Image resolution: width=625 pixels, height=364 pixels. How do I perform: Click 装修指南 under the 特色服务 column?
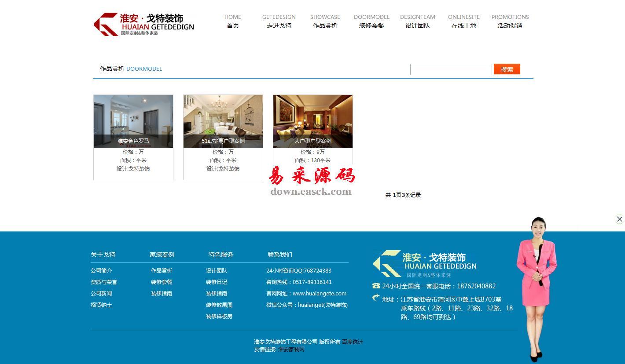217,294
